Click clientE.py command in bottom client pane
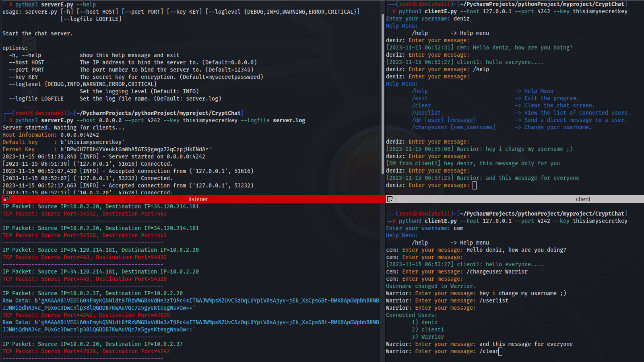 513,221
